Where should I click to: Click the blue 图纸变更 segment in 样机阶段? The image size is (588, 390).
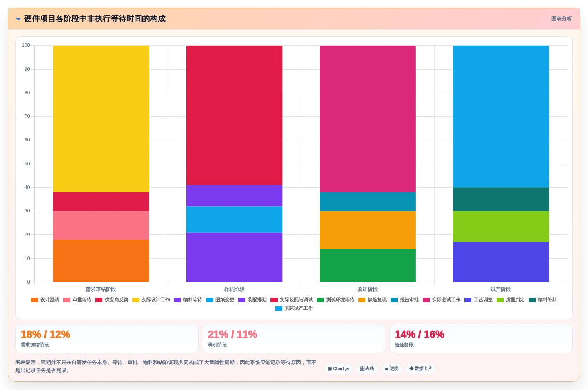(x=234, y=220)
